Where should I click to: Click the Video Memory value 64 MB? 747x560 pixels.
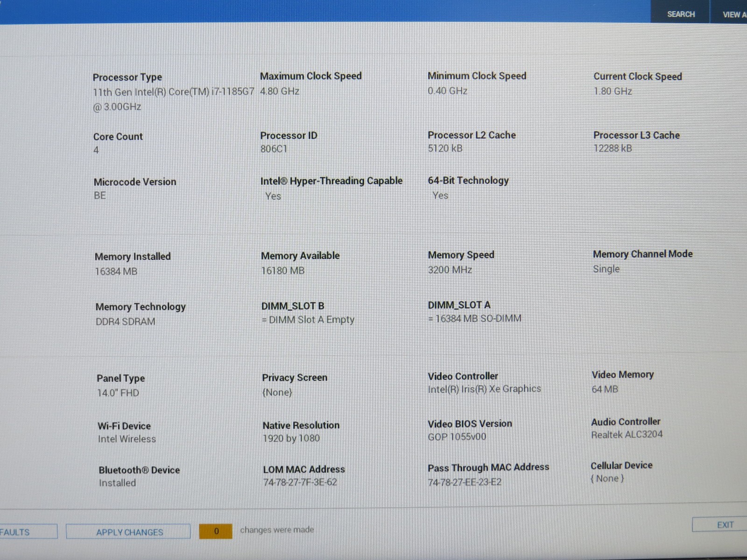click(x=605, y=389)
